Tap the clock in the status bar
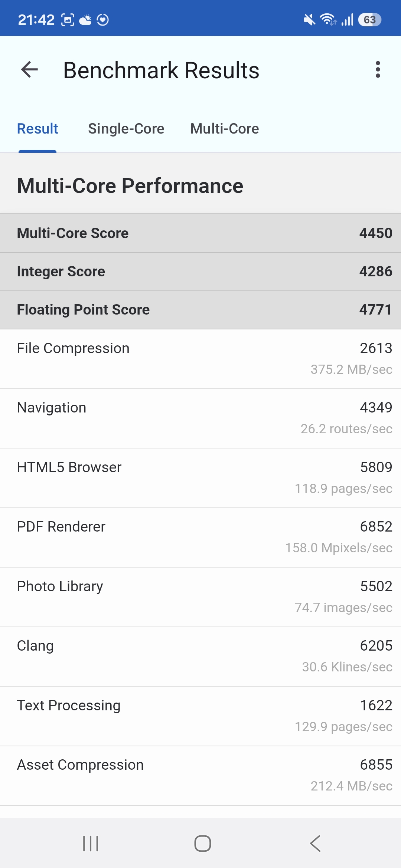401x868 pixels. (x=36, y=20)
